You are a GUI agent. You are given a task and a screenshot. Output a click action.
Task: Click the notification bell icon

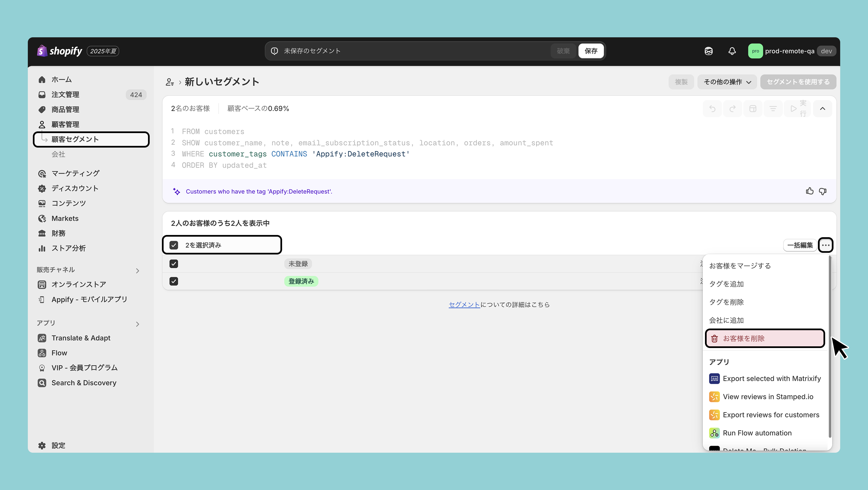click(x=732, y=51)
